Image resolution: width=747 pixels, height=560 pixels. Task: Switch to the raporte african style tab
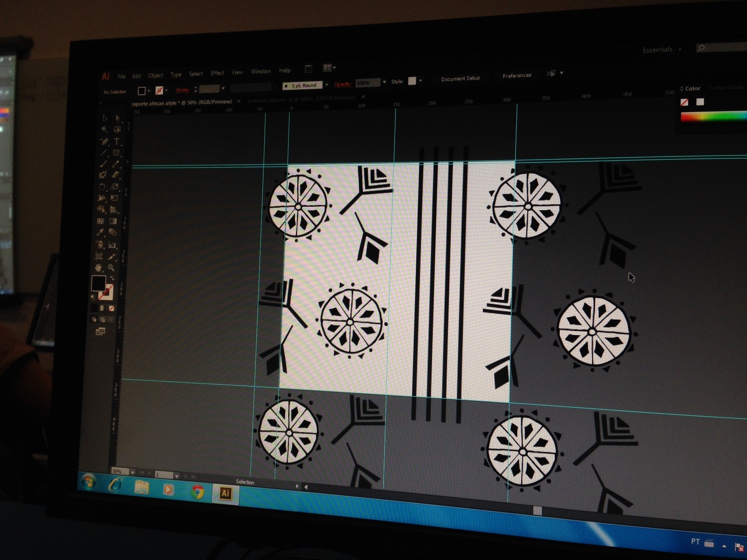(181, 102)
